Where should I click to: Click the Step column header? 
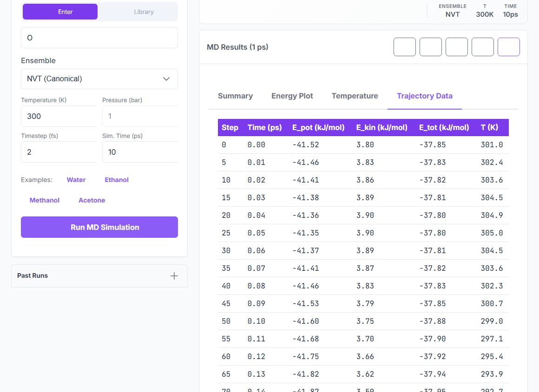[x=230, y=127]
